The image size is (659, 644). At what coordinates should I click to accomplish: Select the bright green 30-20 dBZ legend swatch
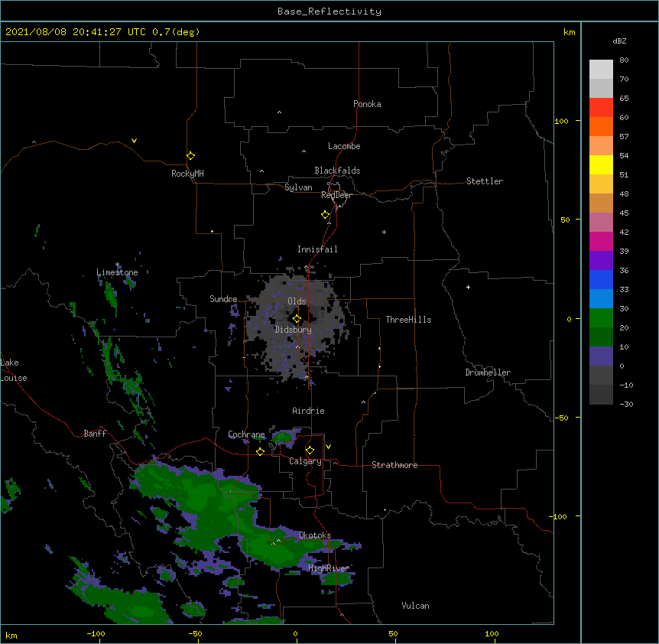601,318
